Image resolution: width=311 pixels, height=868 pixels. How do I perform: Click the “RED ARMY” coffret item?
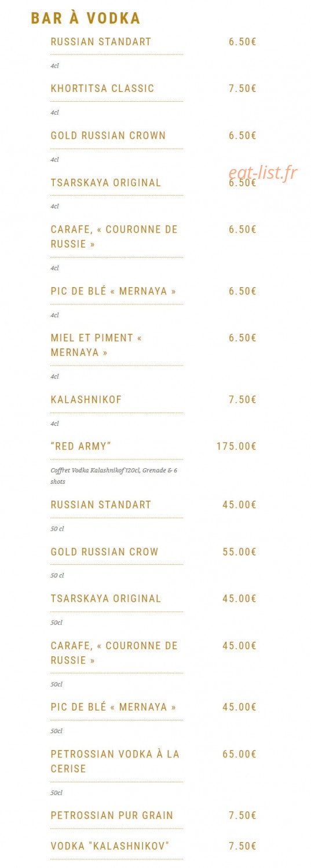81,446
